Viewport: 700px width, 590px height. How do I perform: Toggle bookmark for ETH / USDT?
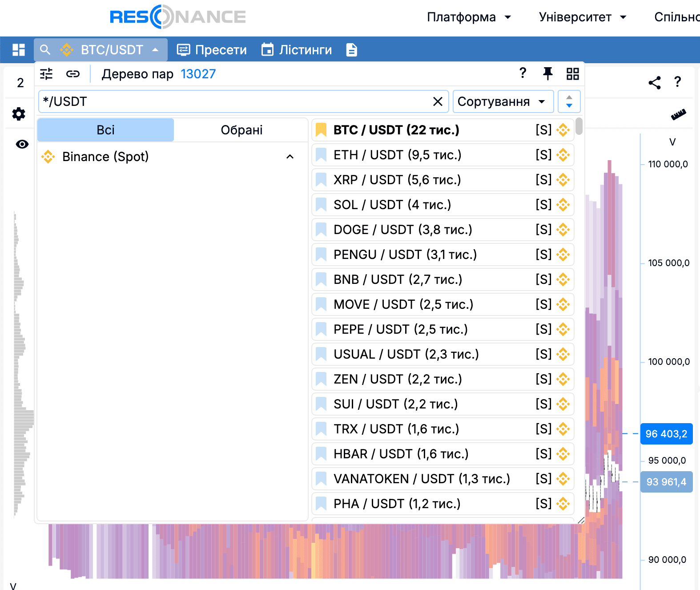321,155
